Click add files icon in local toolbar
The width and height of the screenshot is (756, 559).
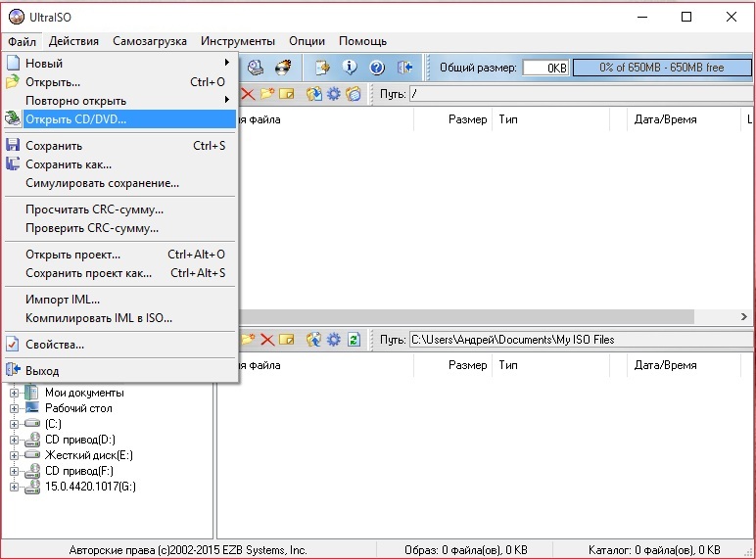click(314, 340)
